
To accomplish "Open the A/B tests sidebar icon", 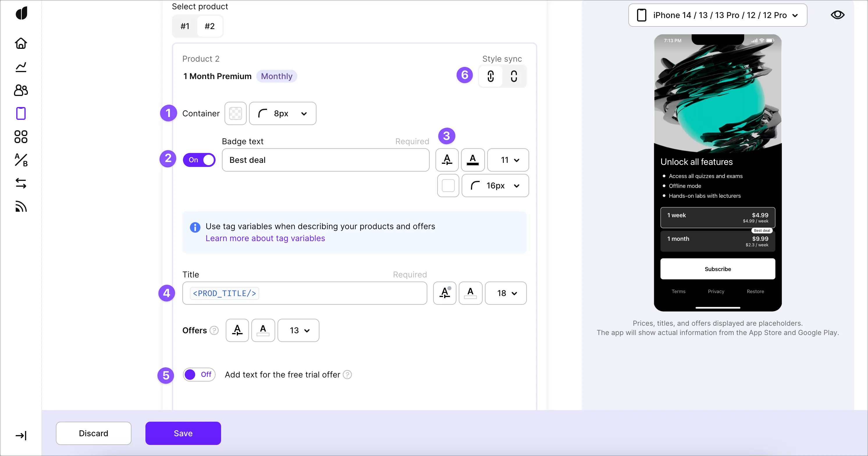I will tap(21, 160).
